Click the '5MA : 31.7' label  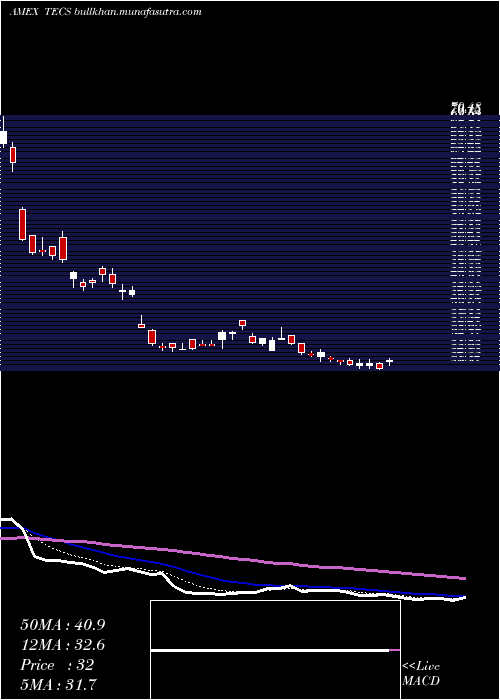59,684
